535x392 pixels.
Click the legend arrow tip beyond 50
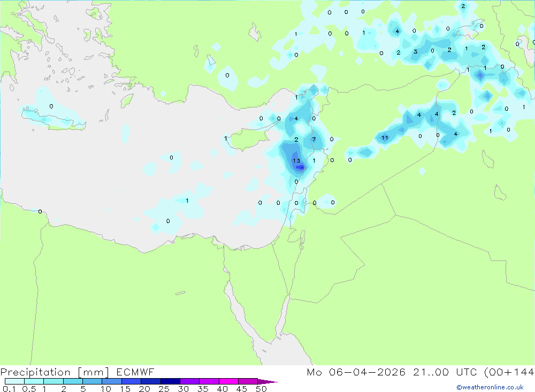(x=268, y=382)
